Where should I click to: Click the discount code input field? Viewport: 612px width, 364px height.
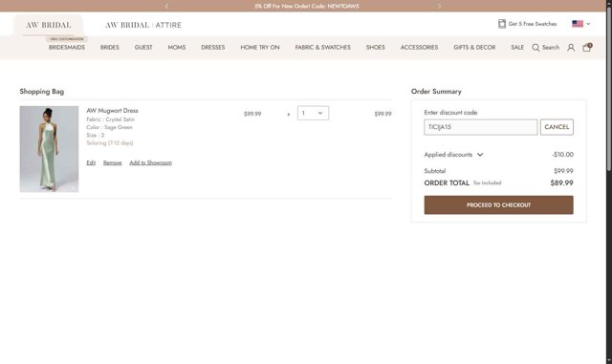pos(481,127)
